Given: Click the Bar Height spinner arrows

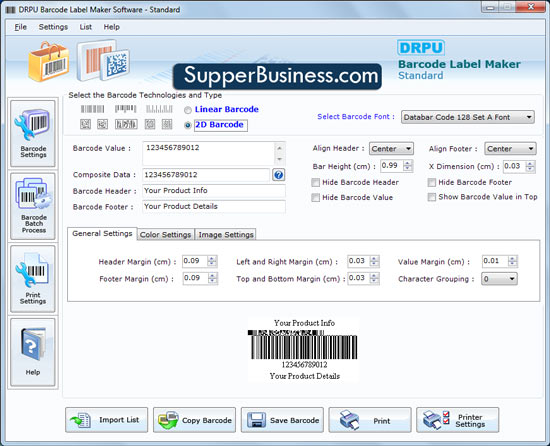Looking at the screenshot, I should (x=408, y=165).
